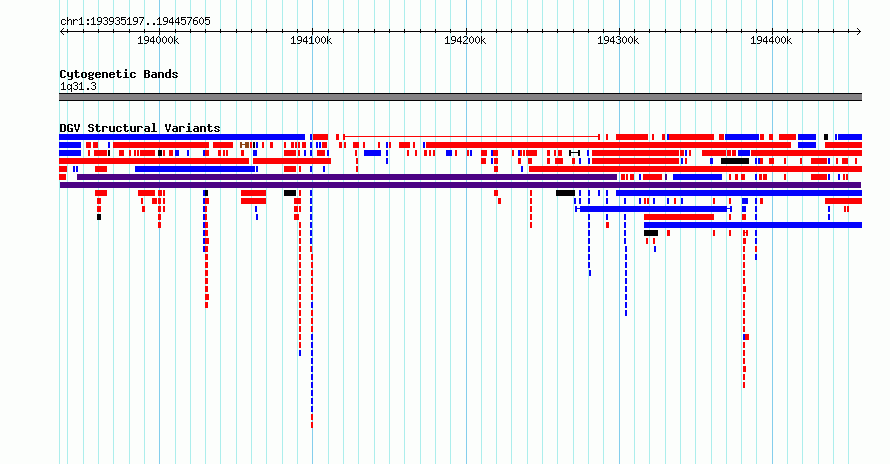890x464 pixels.
Task: Select the black H-shaped marker near 194270k
Action: [x=574, y=153]
